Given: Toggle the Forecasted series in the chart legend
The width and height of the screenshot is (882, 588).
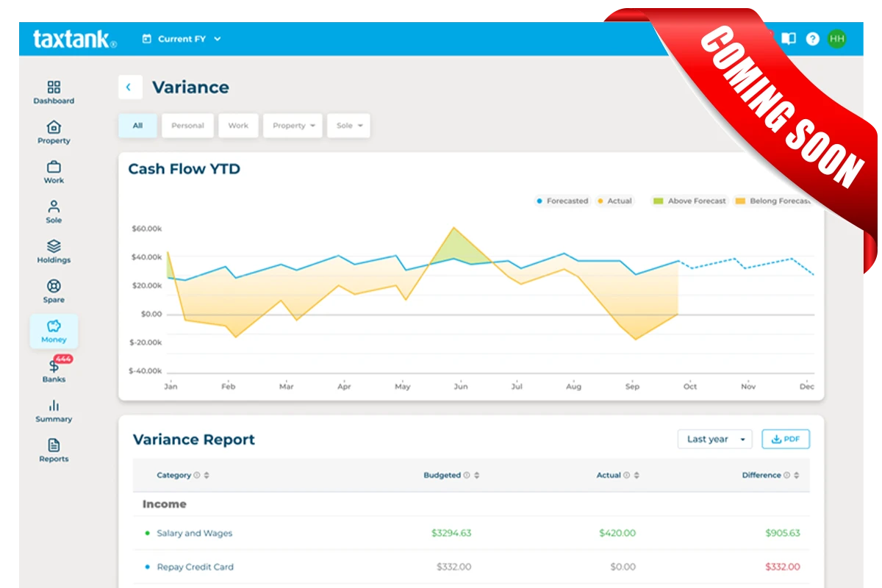Looking at the screenshot, I should pos(563,201).
